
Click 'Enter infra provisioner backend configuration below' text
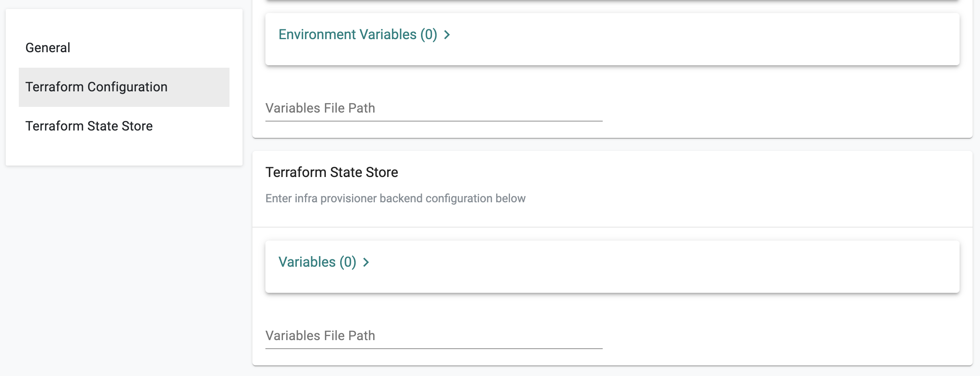tap(395, 199)
